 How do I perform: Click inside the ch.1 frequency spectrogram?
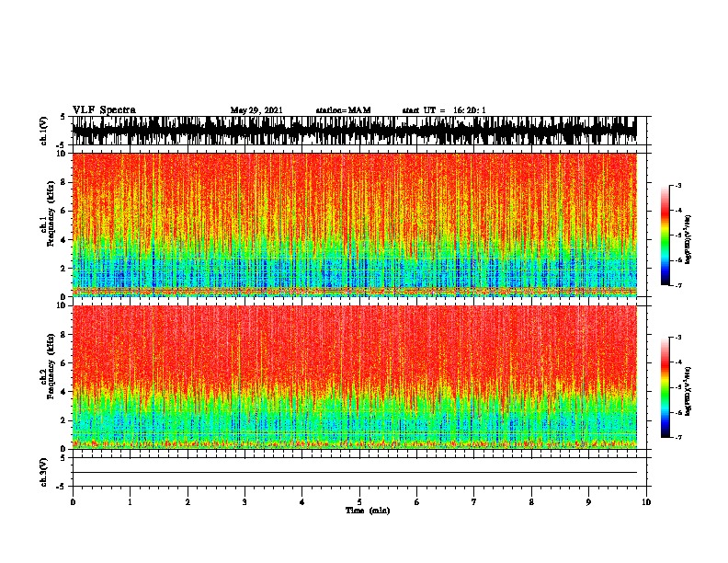coord(355,224)
